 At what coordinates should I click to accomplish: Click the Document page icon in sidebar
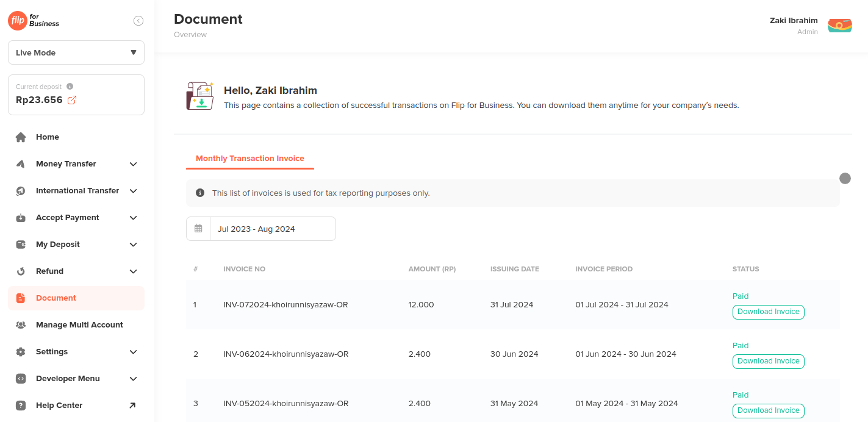(20, 298)
